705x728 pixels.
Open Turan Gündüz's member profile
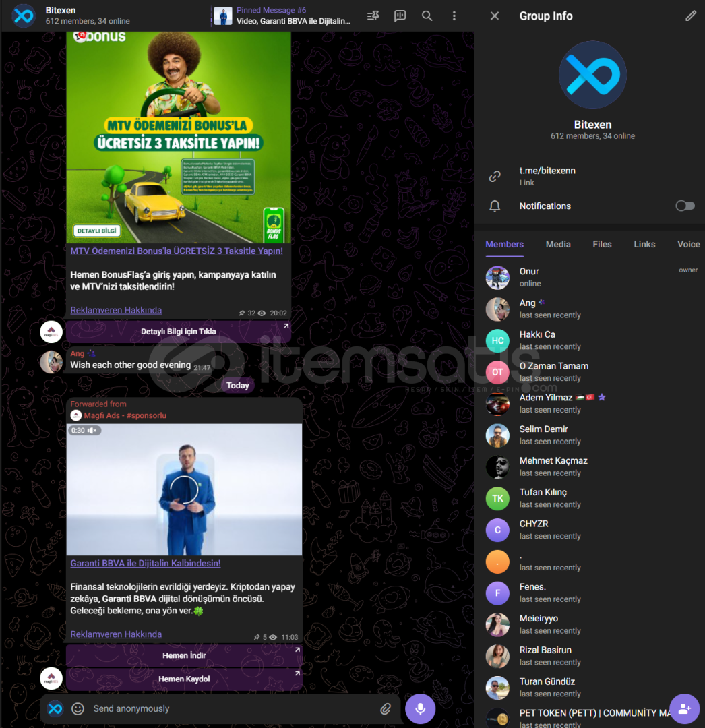591,688
